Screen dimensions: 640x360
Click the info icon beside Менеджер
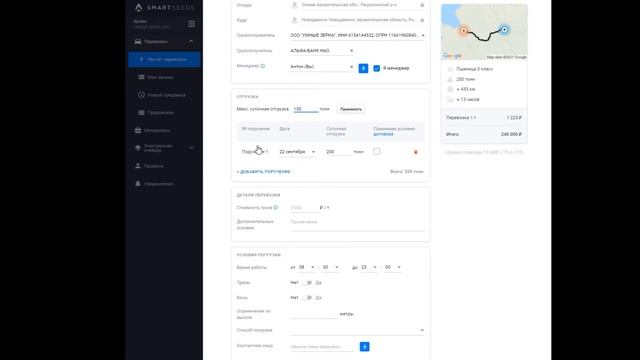(x=263, y=66)
